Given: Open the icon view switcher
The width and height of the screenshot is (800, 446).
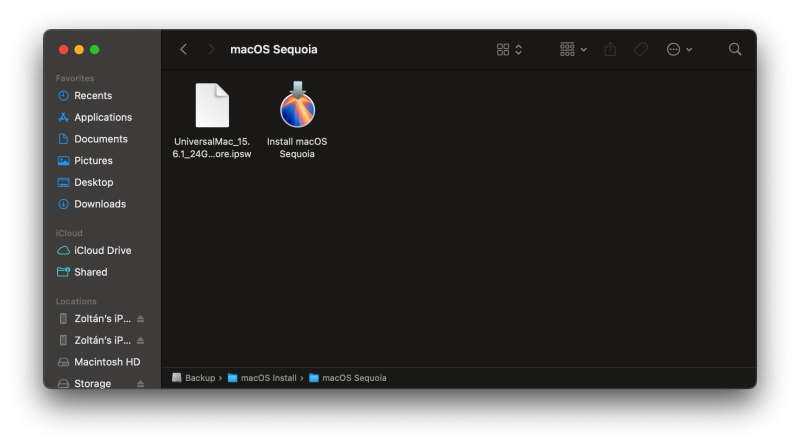Looking at the screenshot, I should click(x=509, y=49).
